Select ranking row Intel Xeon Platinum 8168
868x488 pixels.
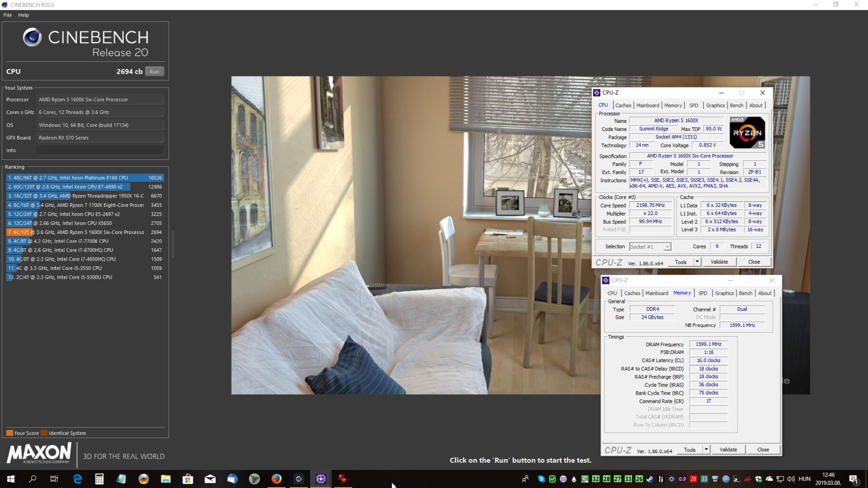pyautogui.click(x=85, y=177)
